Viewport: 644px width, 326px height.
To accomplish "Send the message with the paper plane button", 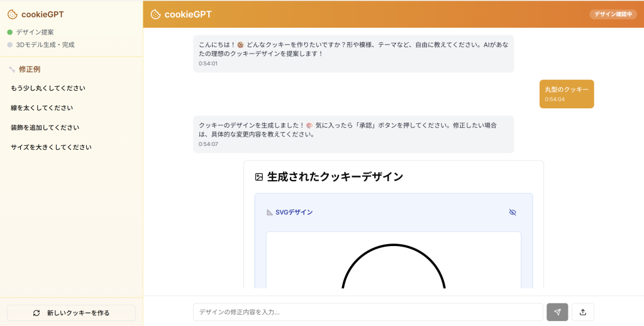I will 557,312.
